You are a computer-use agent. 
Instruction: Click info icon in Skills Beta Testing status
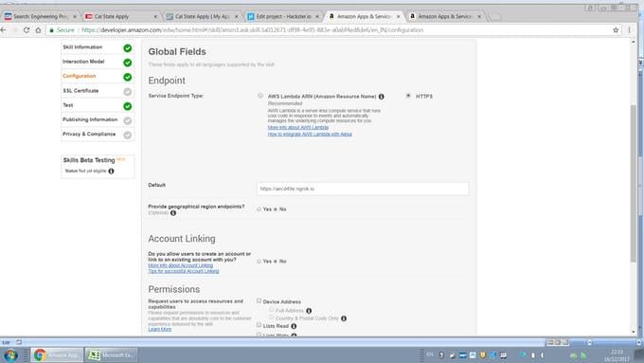click(111, 171)
